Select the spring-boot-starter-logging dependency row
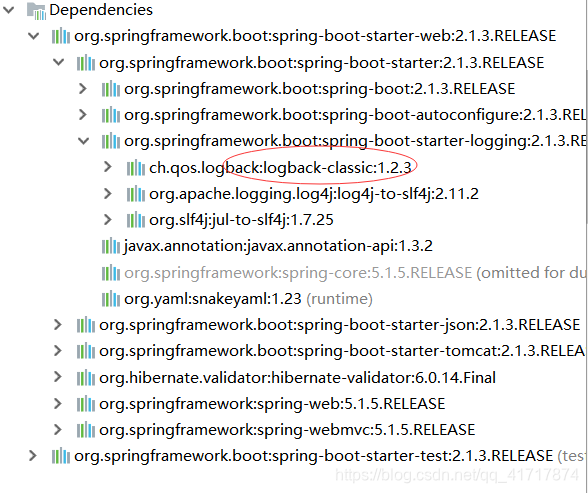Viewport: 588px width, 493px height. point(355,141)
